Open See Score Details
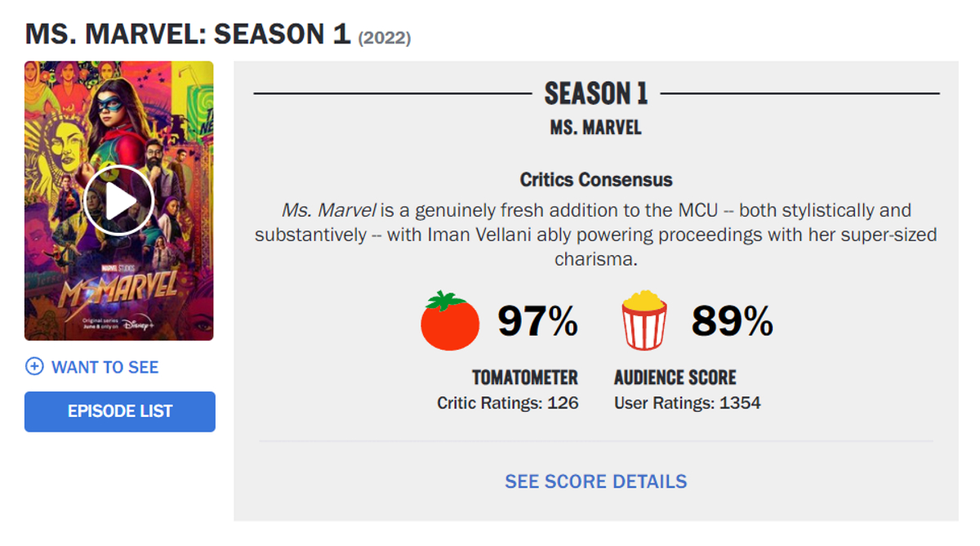980x546 pixels. (595, 481)
